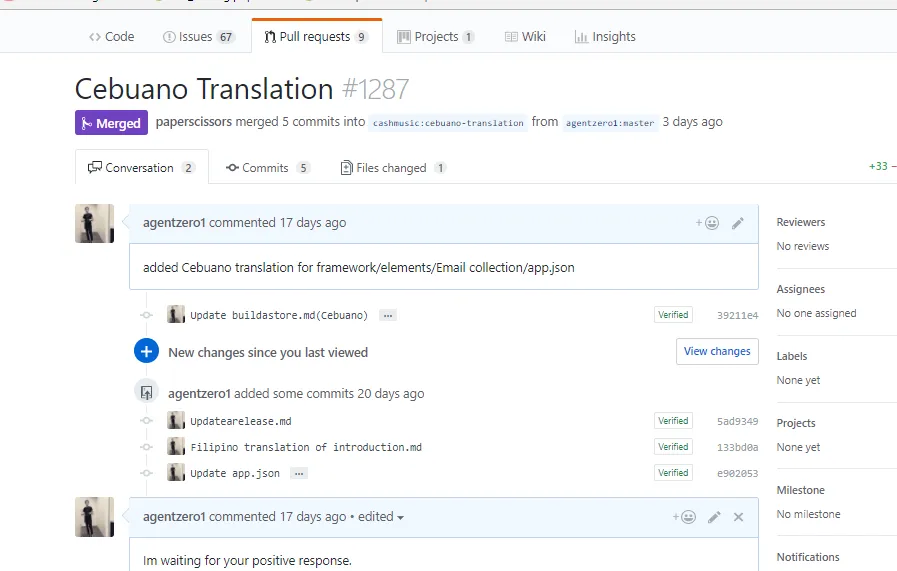This screenshot has height=571, width=897.
Task: Expand Update buildastore.md commit description ellipsis
Action: coord(388,315)
